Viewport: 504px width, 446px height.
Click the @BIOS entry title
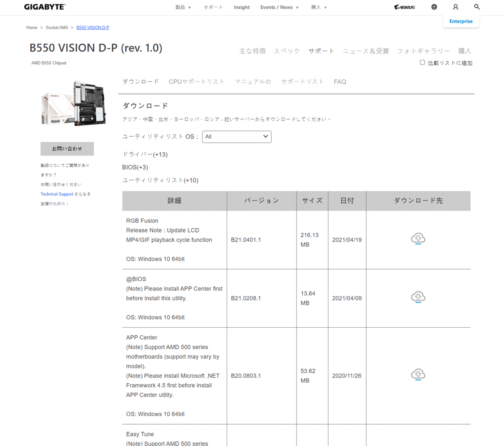pyautogui.click(x=136, y=279)
